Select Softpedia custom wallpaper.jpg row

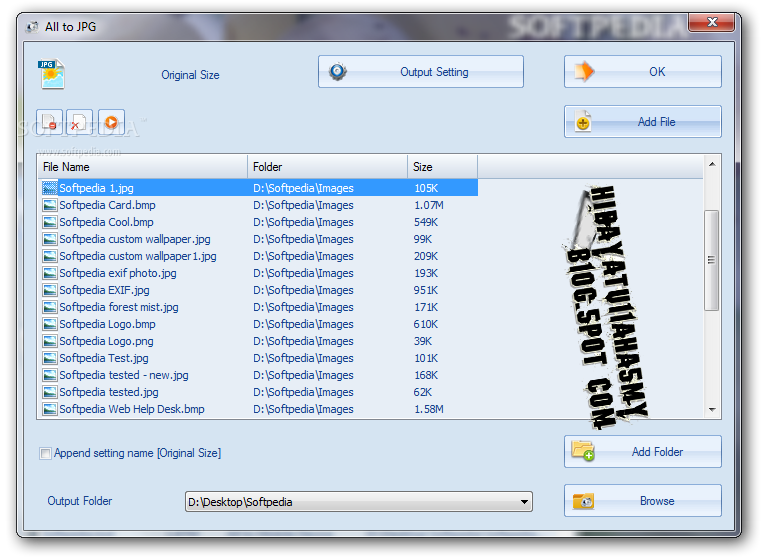tap(258, 239)
